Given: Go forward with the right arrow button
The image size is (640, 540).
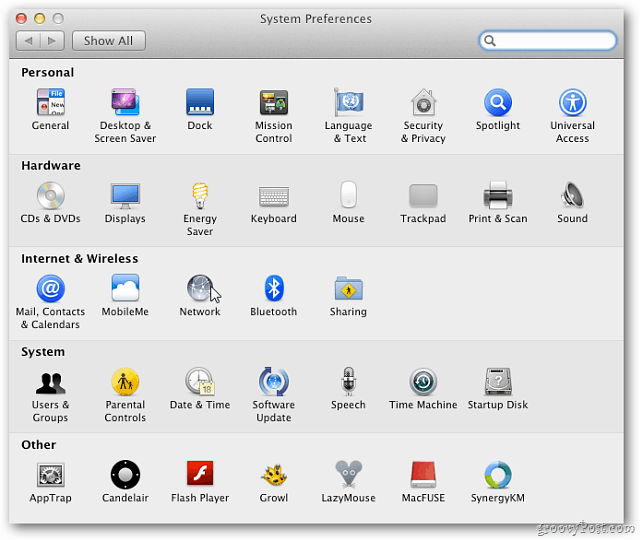Looking at the screenshot, I should 52,41.
